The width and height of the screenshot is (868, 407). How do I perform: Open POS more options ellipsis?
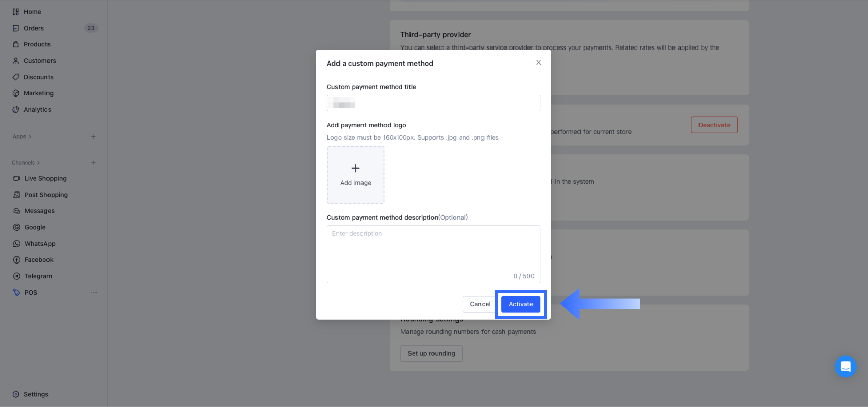click(93, 293)
